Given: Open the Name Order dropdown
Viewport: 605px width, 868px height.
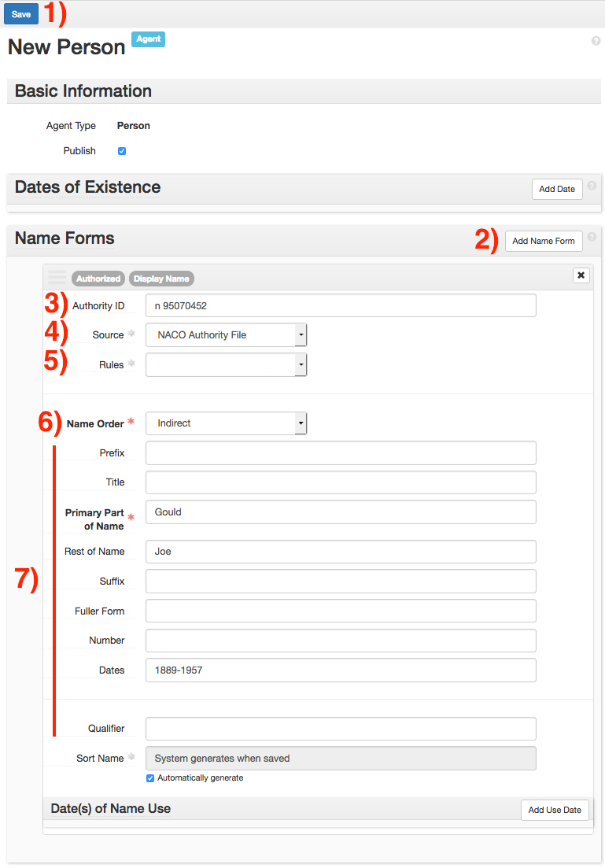Looking at the screenshot, I should 226,423.
